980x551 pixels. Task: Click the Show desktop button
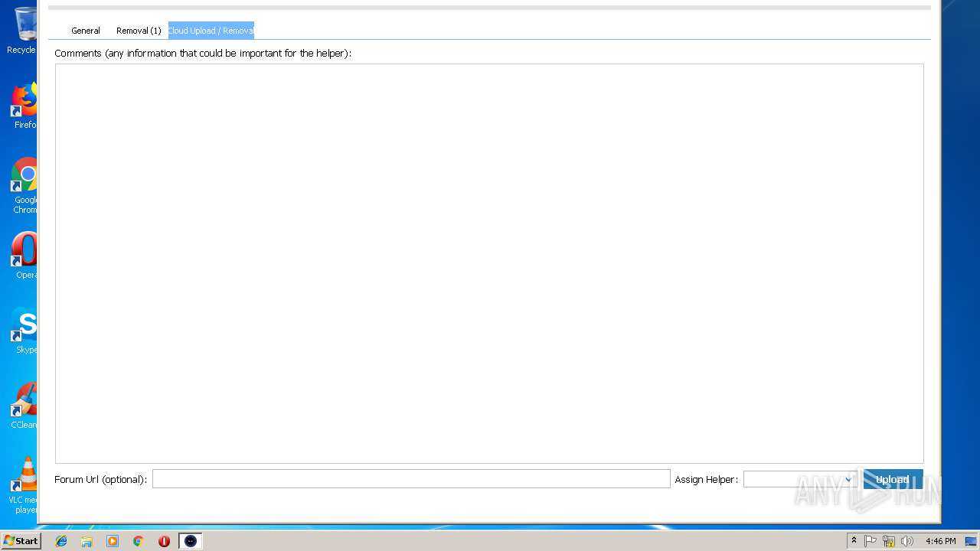972,541
